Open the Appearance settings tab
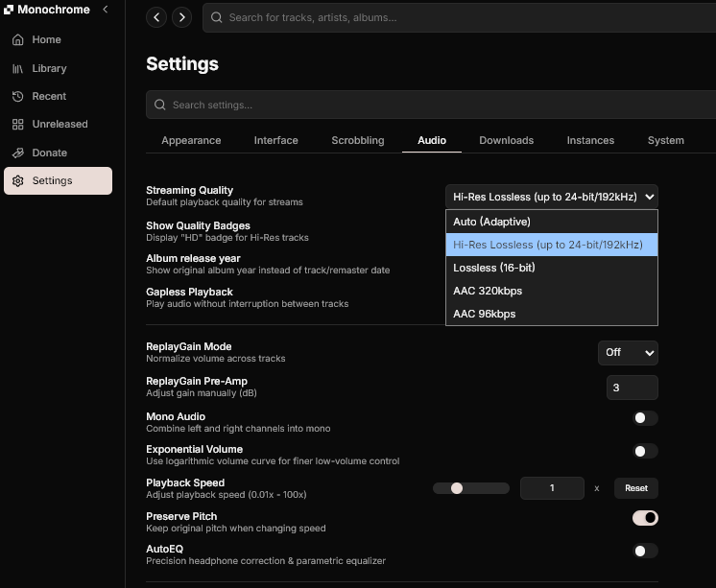This screenshot has width=716, height=588. [191, 141]
